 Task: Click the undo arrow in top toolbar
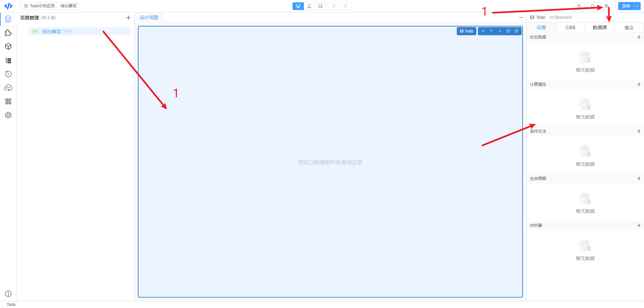[333, 6]
